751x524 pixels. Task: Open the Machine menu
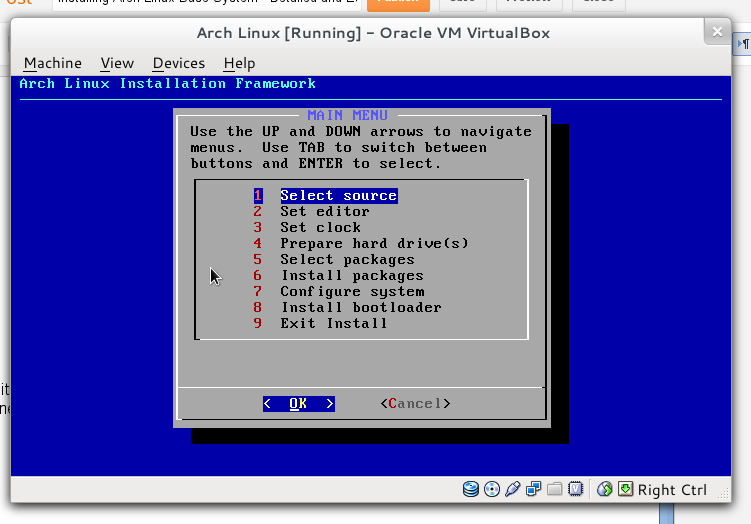click(x=53, y=63)
